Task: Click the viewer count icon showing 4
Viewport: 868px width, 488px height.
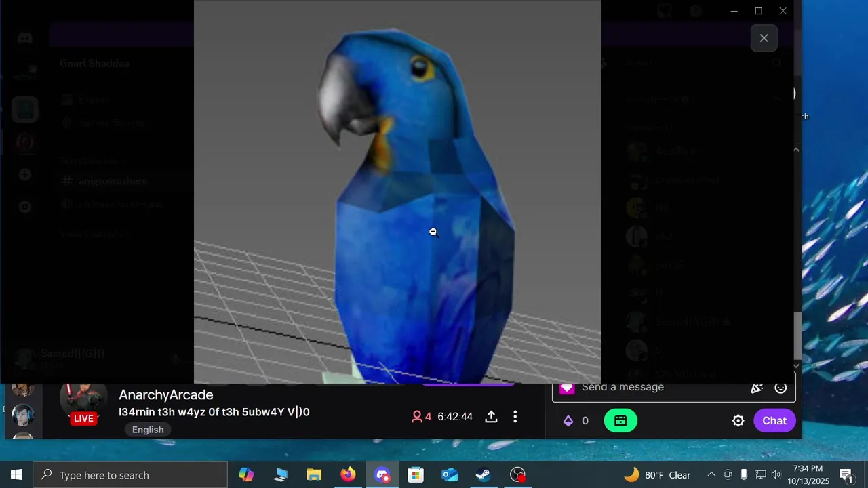Action: coord(421,417)
